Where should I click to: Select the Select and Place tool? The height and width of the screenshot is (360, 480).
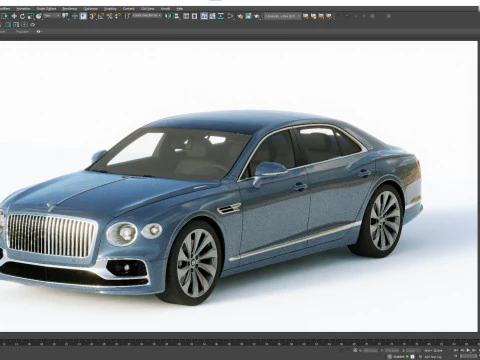[x=39, y=16]
